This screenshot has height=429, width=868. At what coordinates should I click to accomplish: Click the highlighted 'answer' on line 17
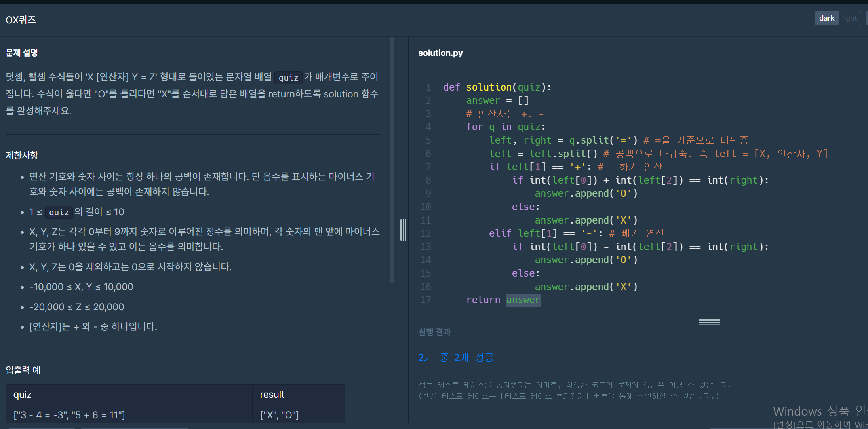[x=523, y=300]
